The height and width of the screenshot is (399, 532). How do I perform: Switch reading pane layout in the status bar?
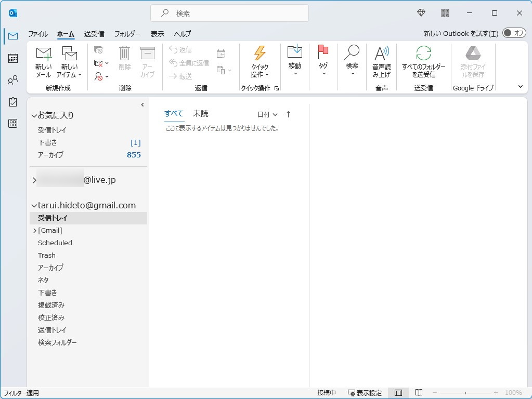(398, 392)
